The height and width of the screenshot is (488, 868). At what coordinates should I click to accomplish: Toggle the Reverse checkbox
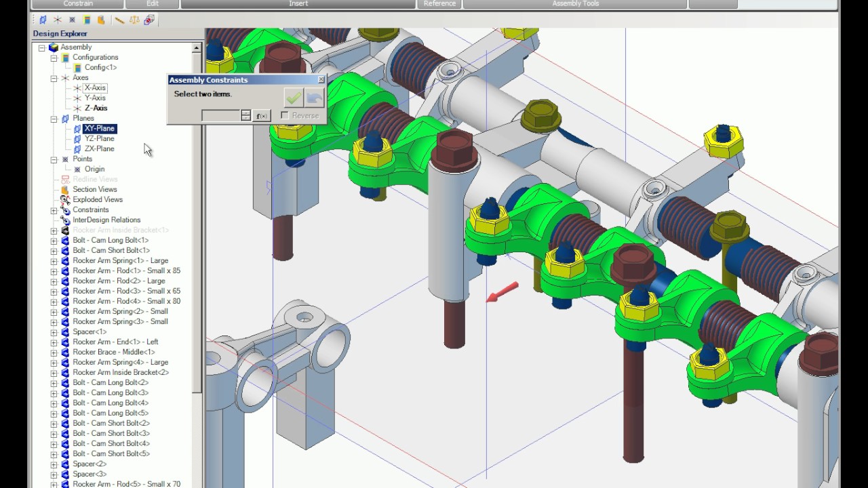tap(285, 116)
